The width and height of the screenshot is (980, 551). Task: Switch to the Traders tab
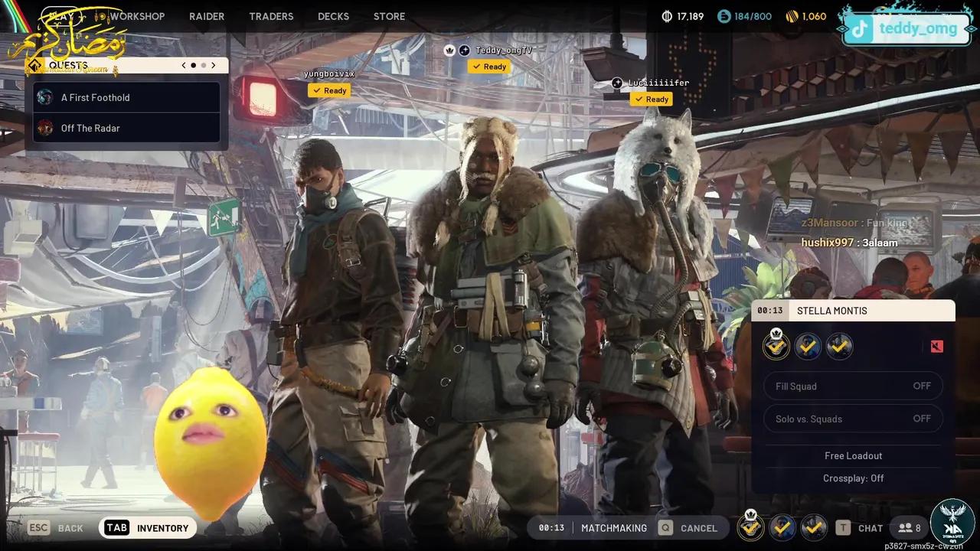coord(271,16)
